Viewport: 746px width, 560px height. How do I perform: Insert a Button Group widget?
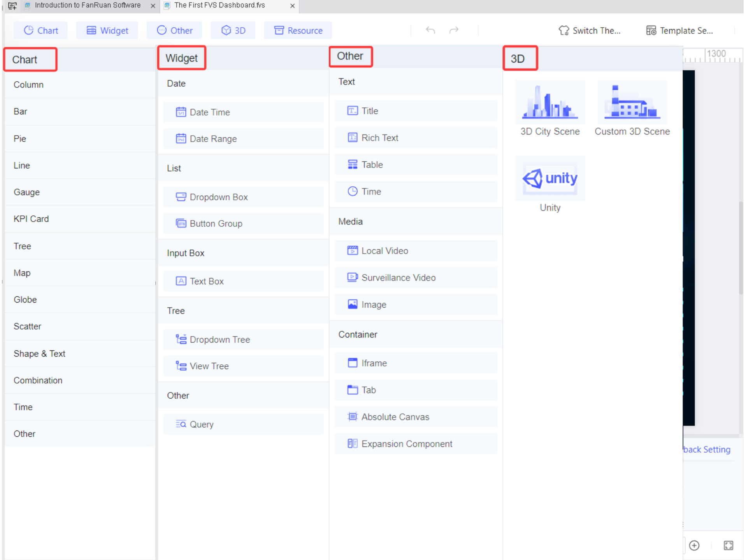pyautogui.click(x=216, y=224)
